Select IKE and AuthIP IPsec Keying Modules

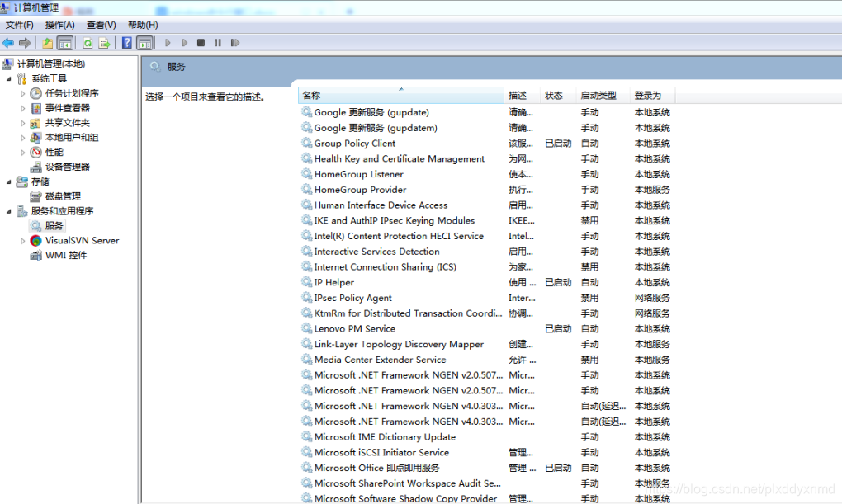[x=395, y=220]
